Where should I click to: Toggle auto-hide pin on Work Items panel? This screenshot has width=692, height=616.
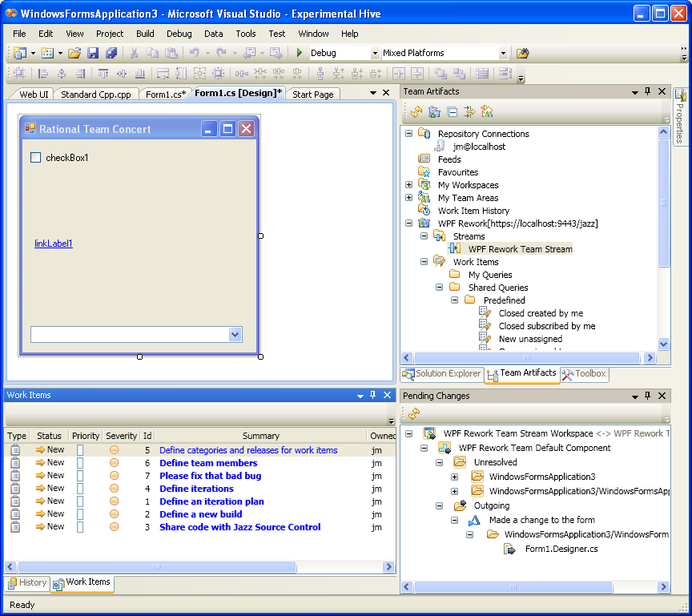click(x=373, y=395)
